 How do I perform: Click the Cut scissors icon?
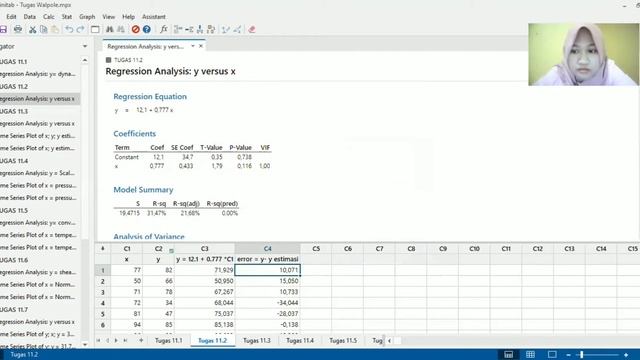pos(33,29)
